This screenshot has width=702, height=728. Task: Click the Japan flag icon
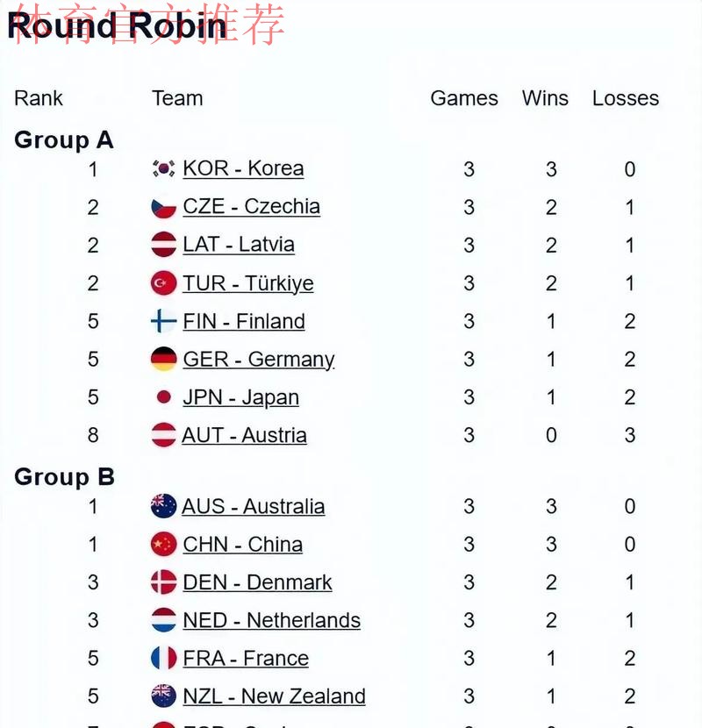pyautogui.click(x=163, y=397)
